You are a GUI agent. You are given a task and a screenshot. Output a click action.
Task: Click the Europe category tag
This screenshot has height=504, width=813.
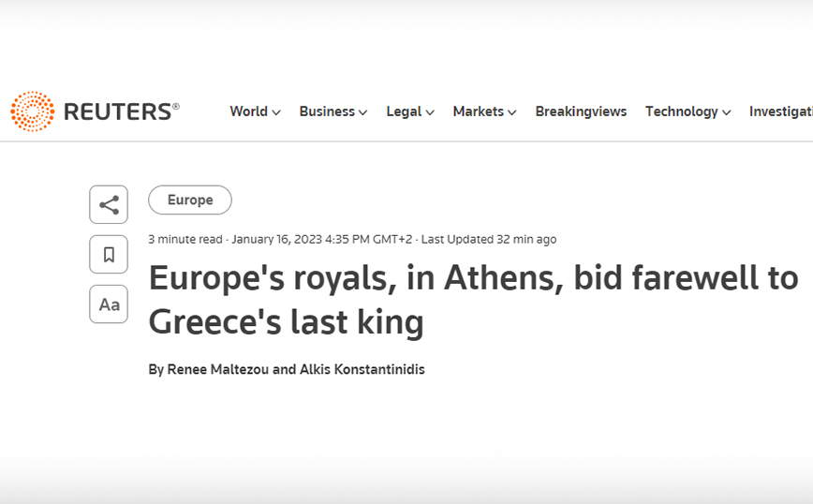[x=190, y=200]
